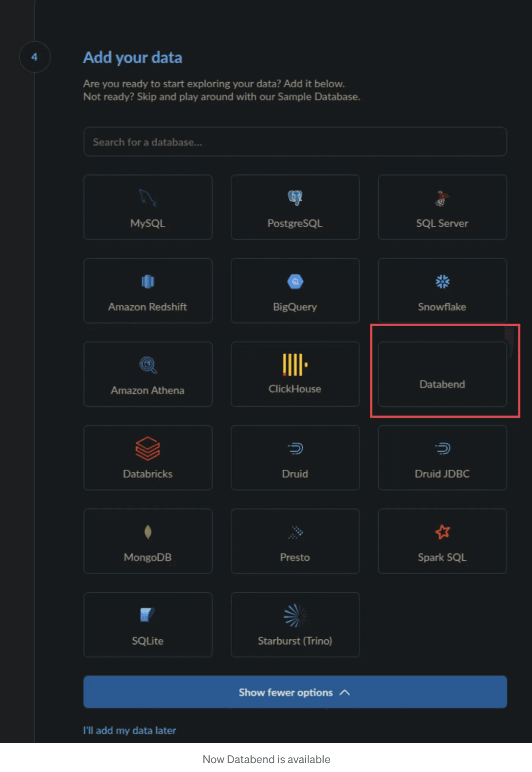This screenshot has width=532, height=772.
Task: Click the Add your data heading
Action: pos(133,58)
